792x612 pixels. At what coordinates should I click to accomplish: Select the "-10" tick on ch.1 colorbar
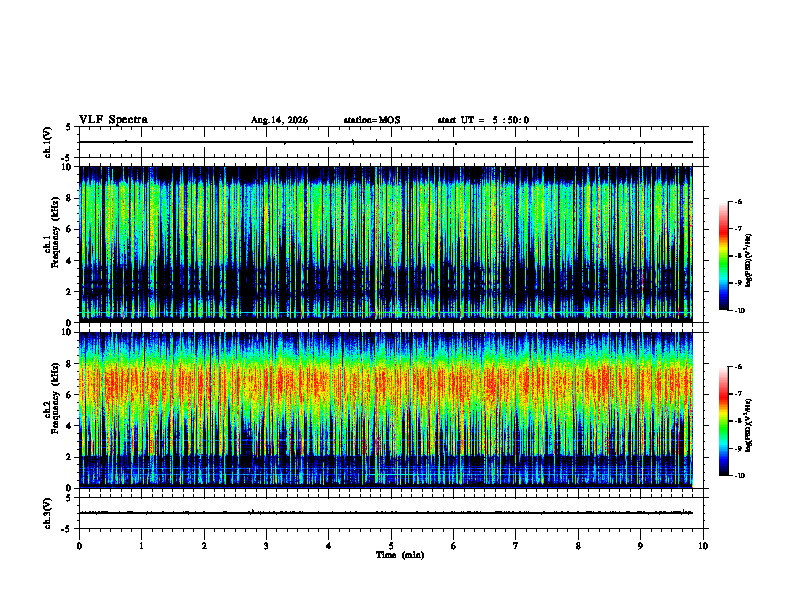coord(739,311)
